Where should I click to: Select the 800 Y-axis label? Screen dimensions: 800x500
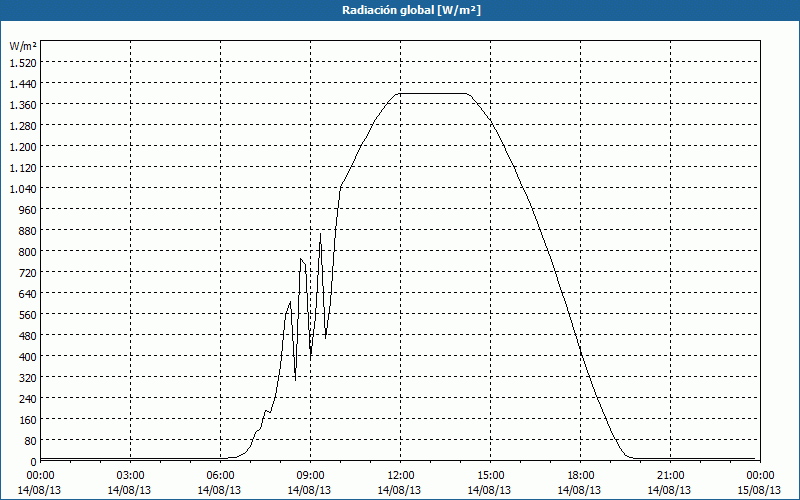click(x=29, y=252)
